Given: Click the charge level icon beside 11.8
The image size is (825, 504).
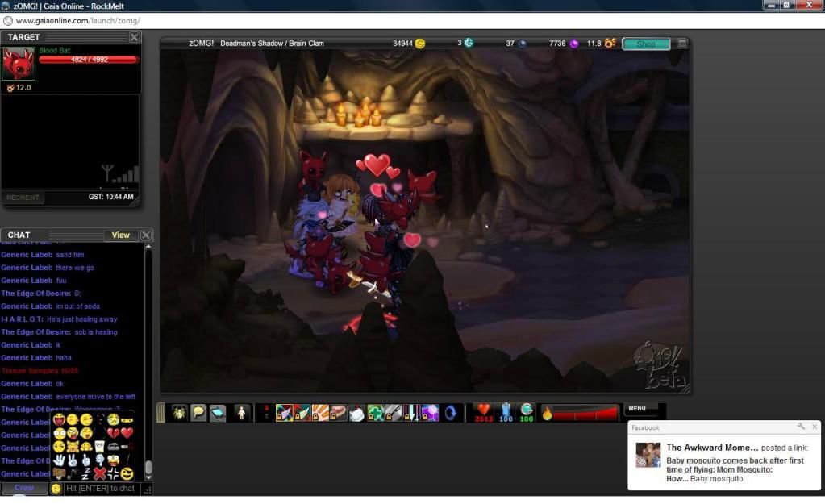Looking at the screenshot, I should [610, 43].
